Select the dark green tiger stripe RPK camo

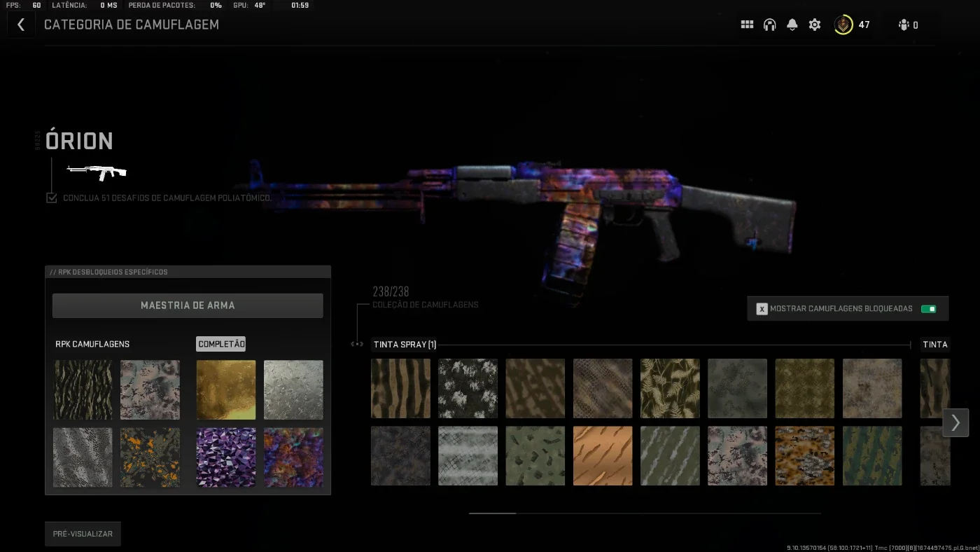coord(83,390)
